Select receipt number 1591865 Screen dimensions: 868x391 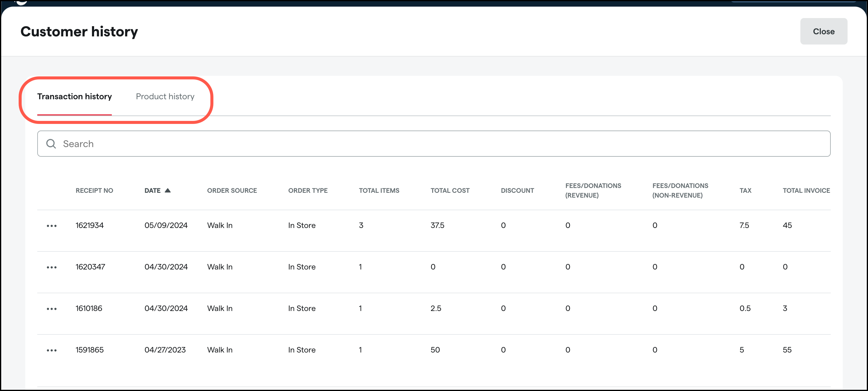click(x=90, y=349)
